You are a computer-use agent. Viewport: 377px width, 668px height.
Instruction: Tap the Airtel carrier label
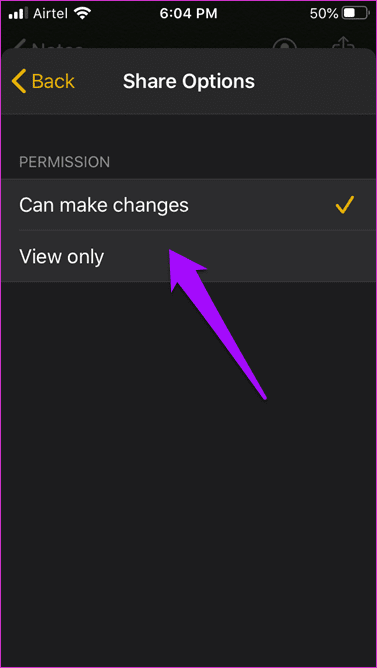point(49,14)
